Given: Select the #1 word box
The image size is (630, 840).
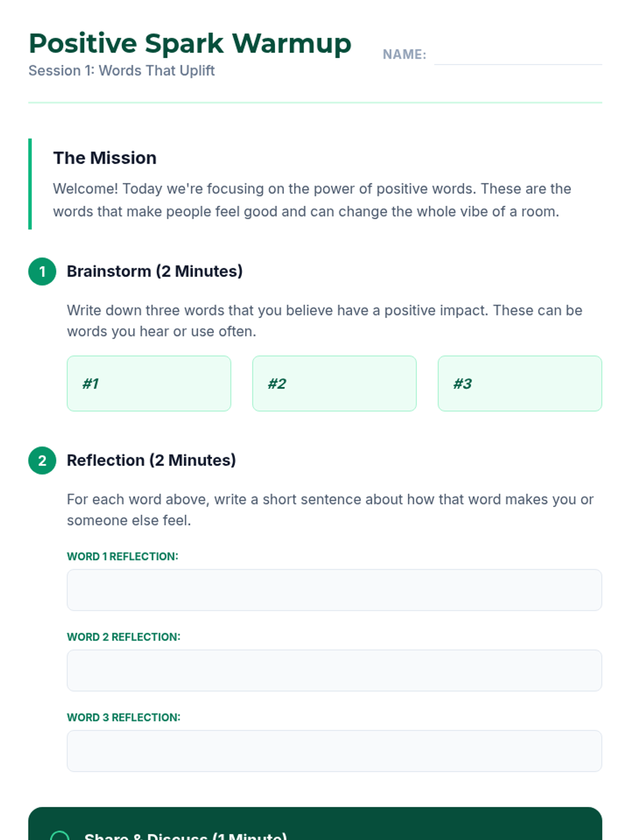Looking at the screenshot, I should tap(149, 383).
